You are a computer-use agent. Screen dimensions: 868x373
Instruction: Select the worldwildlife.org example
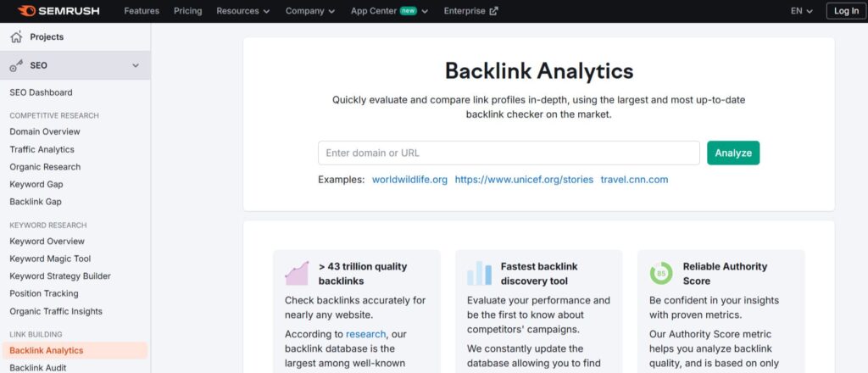pos(409,180)
